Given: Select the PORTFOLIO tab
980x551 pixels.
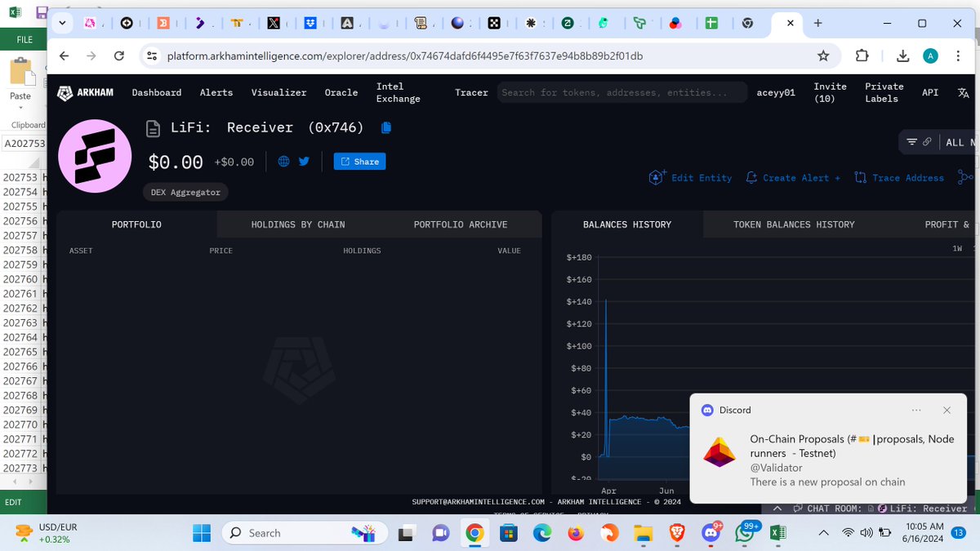Looking at the screenshot, I should pos(136,224).
